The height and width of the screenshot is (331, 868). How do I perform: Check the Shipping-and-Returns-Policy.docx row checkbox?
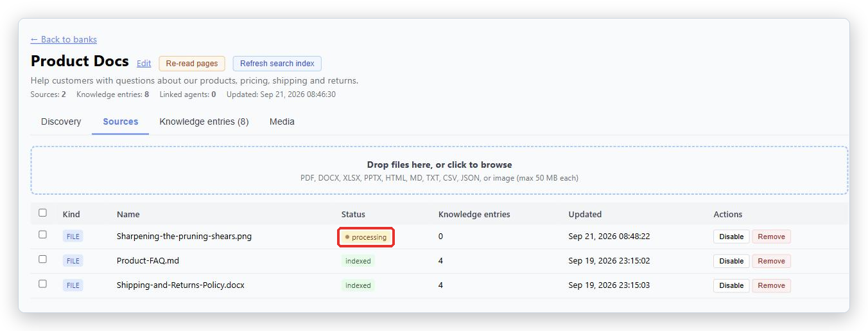pyautogui.click(x=42, y=283)
